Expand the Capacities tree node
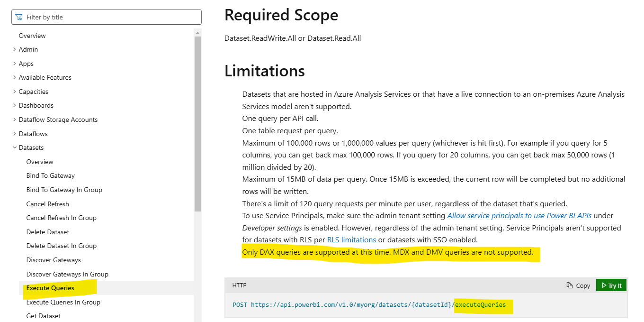The height and width of the screenshot is (322, 644). [x=15, y=92]
